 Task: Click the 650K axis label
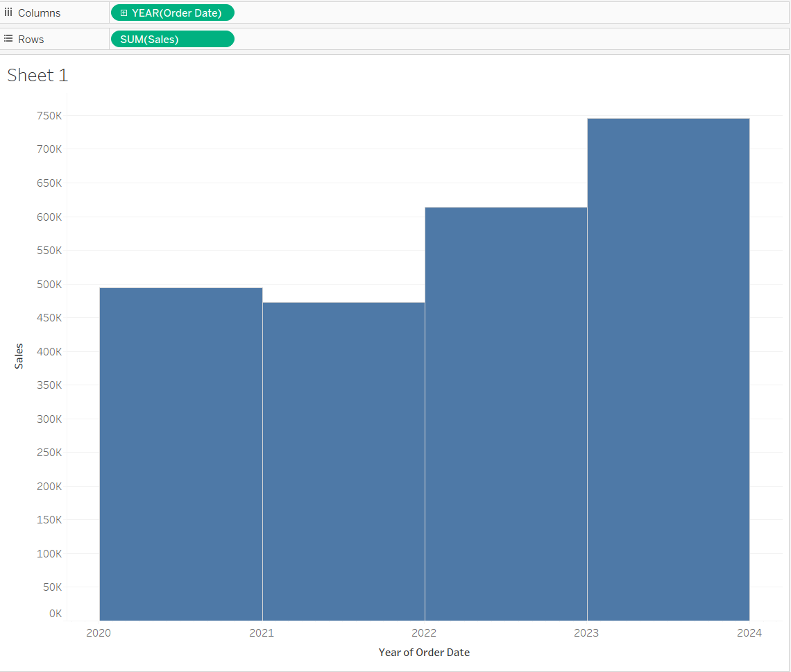[x=49, y=183]
